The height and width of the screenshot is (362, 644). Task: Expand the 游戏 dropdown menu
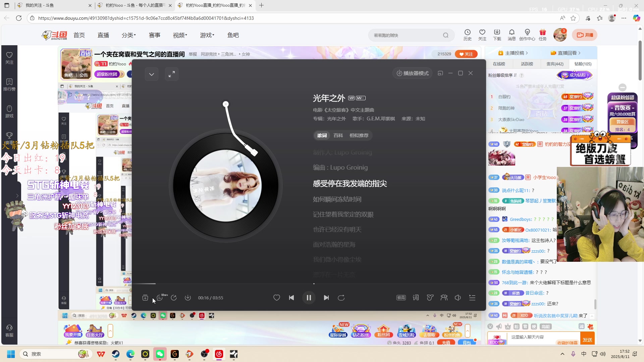point(207,35)
